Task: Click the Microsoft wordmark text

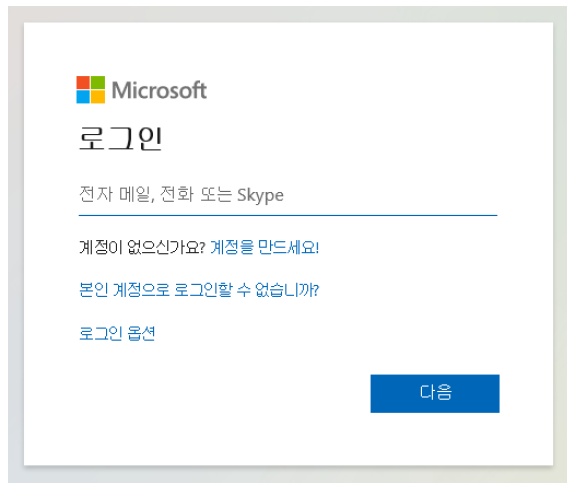Action: [x=159, y=91]
